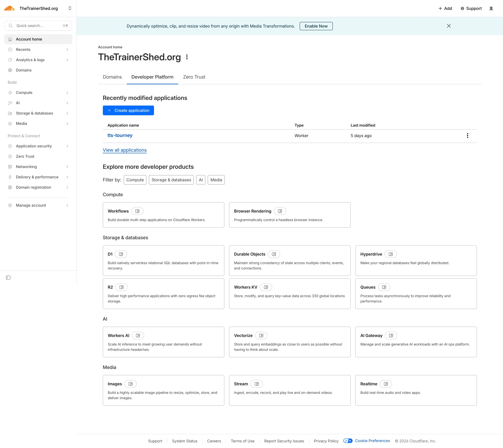Expand Networking in the sidebar
This screenshot has width=503, height=448.
(38, 167)
